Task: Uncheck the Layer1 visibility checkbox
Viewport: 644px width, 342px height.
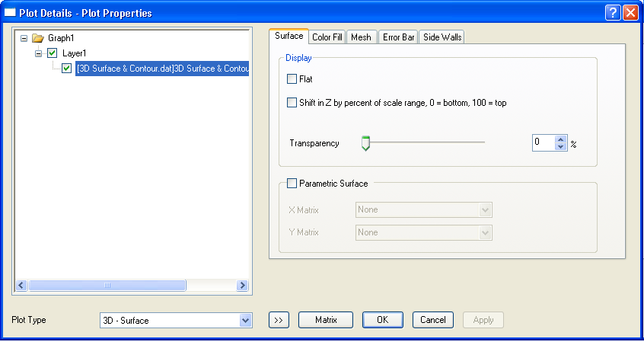Action: 52,53
